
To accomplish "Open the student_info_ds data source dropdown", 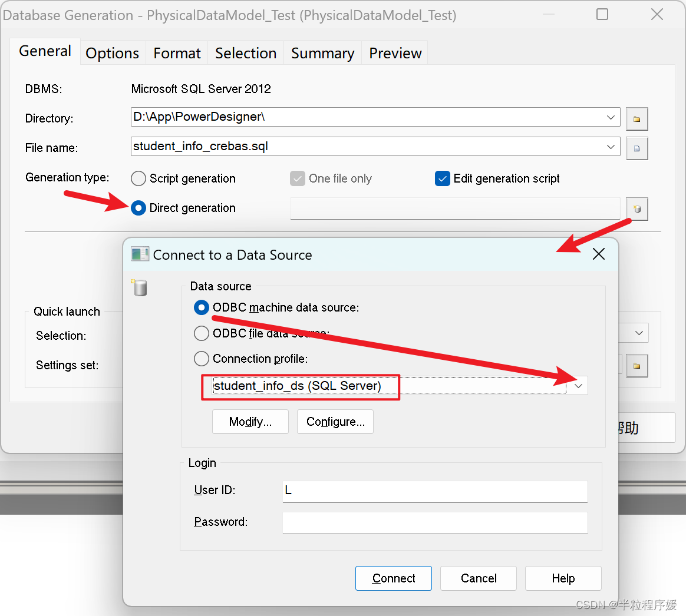I will 578,386.
